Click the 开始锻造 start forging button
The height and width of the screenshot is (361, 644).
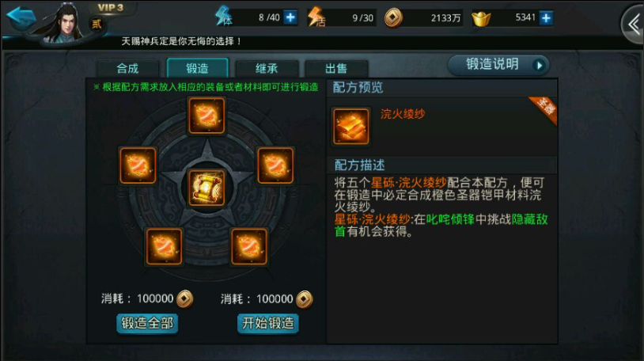point(267,324)
